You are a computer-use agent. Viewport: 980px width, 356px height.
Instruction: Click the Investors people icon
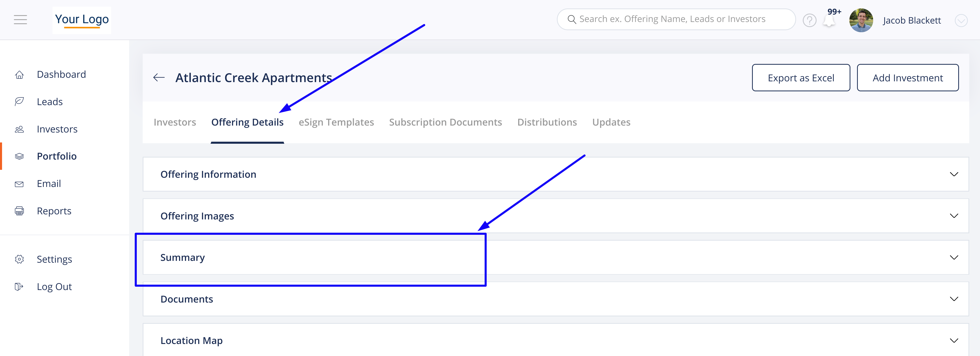tap(19, 130)
